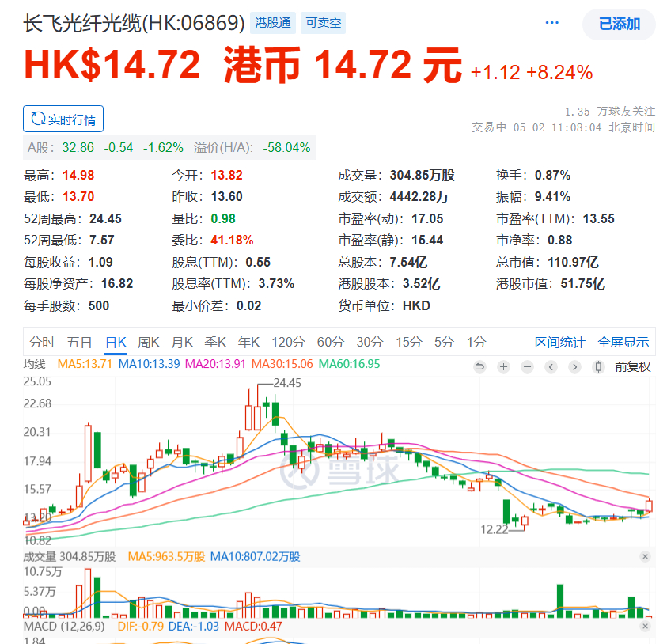667x644 pixels.
Task: Switch to the 30分 chart tab
Action: 370,342
